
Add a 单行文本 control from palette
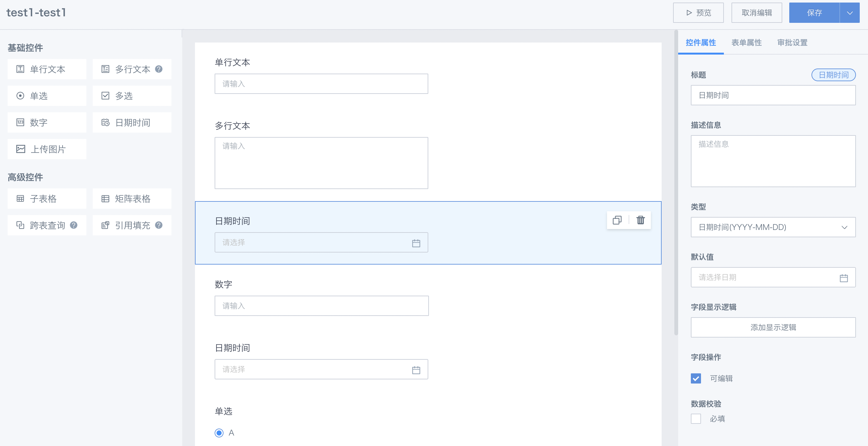[x=47, y=69]
